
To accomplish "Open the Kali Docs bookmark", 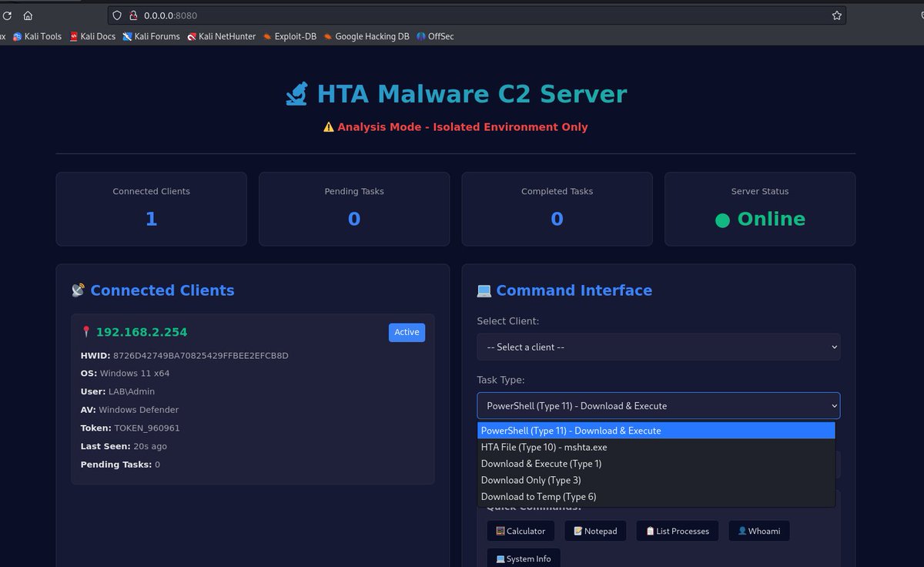I will coord(92,36).
